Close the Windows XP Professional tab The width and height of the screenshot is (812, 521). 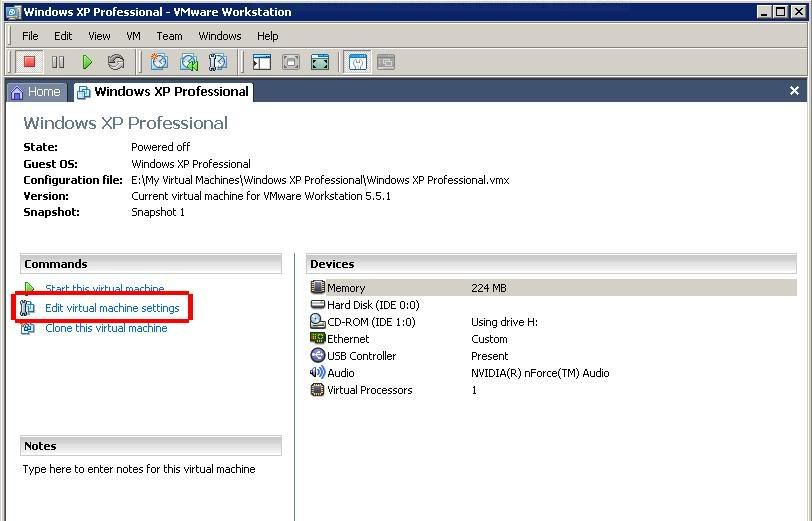pos(794,91)
